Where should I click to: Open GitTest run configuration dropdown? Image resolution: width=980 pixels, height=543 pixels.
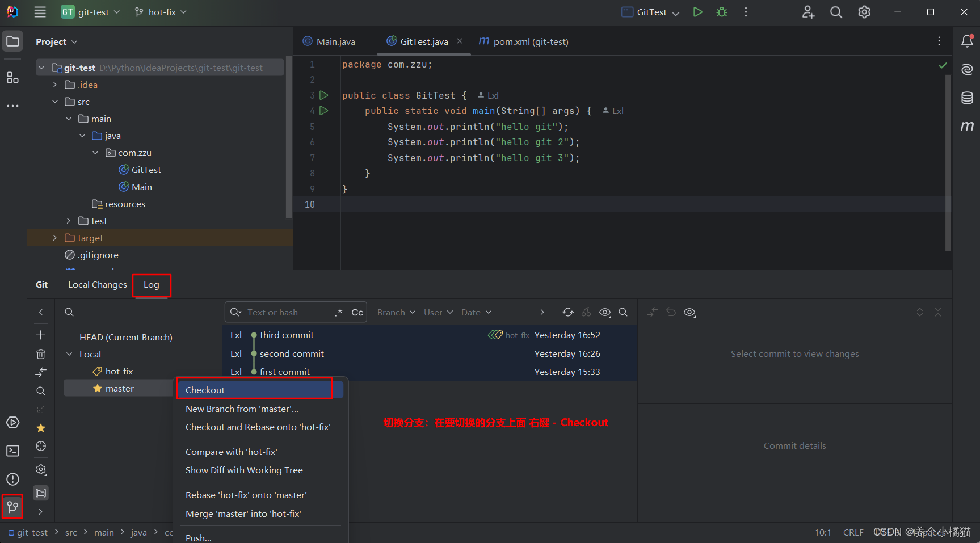point(651,12)
